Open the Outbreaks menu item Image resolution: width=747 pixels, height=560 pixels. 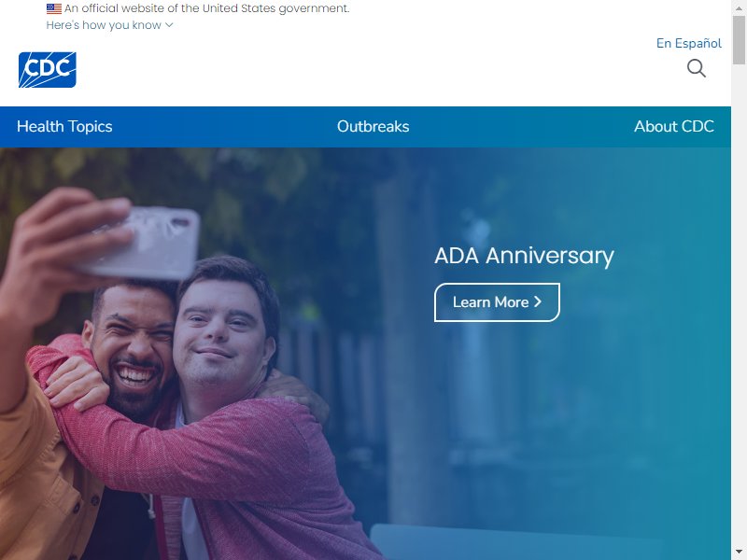click(x=373, y=127)
